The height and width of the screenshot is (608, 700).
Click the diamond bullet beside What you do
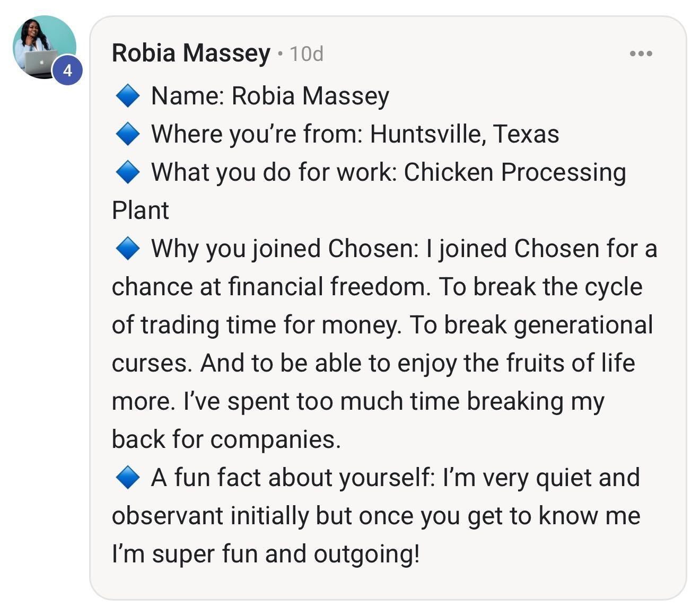pyautogui.click(x=128, y=172)
